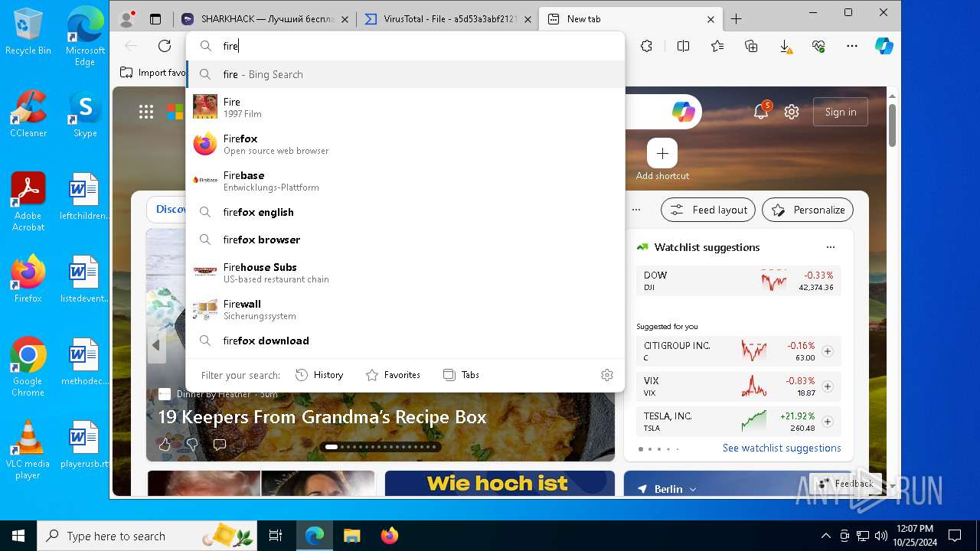
Task: Open search filter settings gear
Action: tap(607, 375)
